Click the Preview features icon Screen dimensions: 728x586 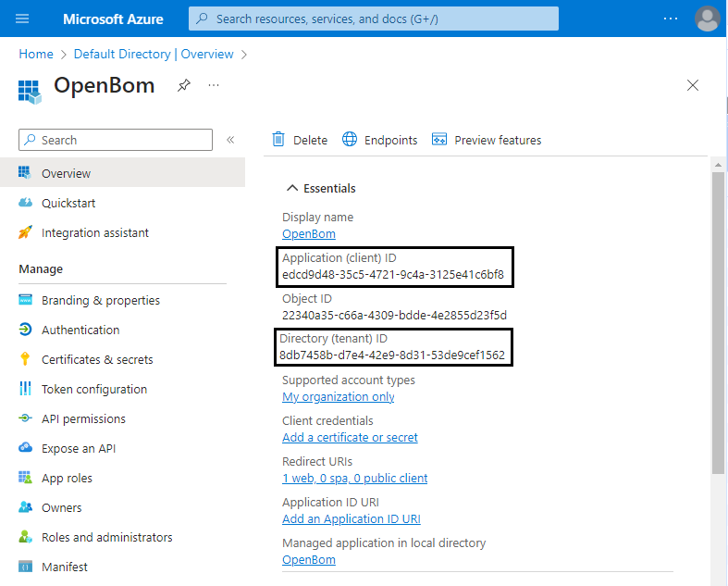click(x=439, y=139)
